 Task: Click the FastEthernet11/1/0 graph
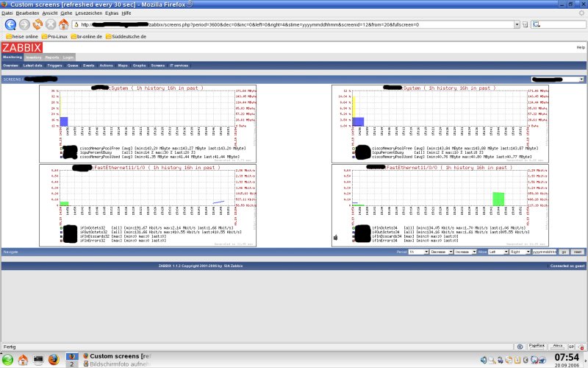[148, 205]
